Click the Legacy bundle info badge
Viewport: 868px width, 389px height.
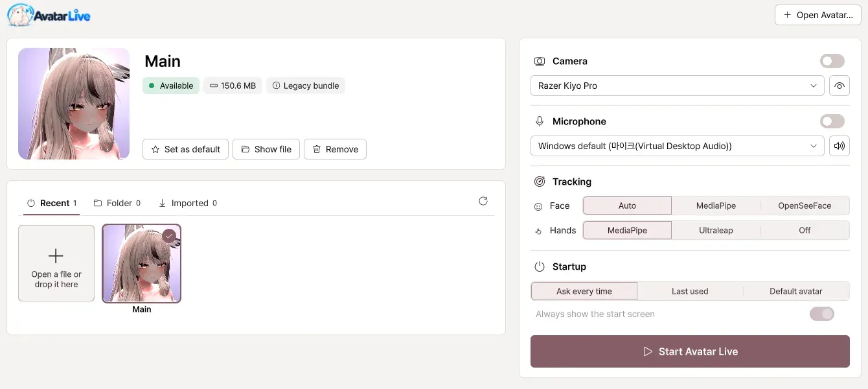305,86
